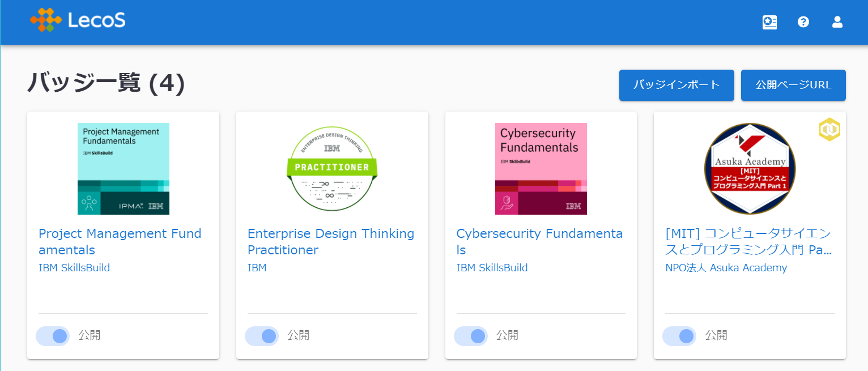This screenshot has height=371, width=868.
Task: Click the LecoS logo icon
Action: [x=46, y=20]
